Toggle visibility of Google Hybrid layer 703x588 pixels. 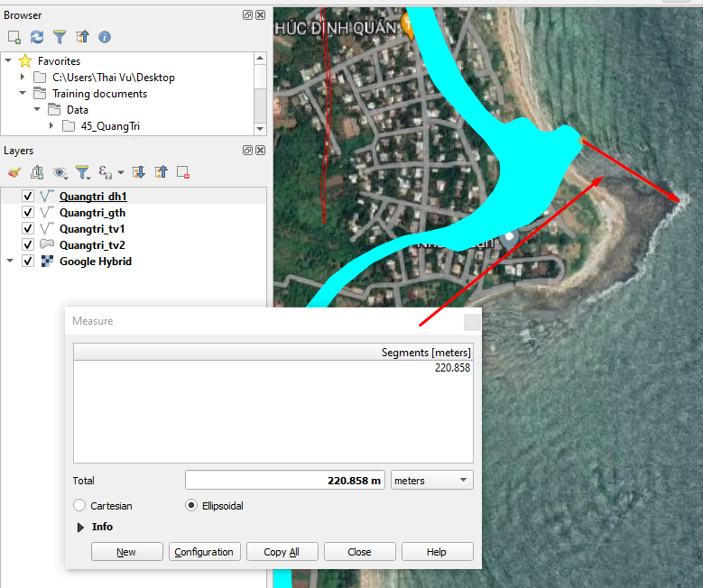pos(28,262)
